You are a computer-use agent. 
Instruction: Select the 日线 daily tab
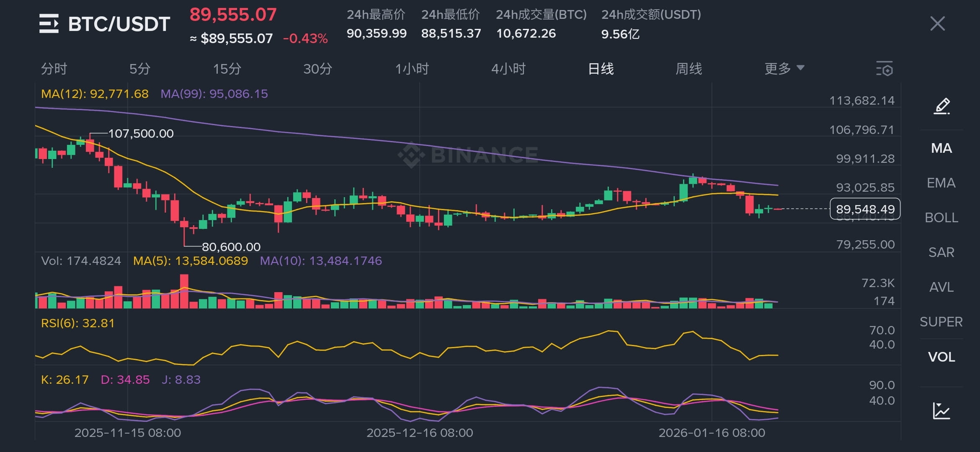pyautogui.click(x=601, y=69)
